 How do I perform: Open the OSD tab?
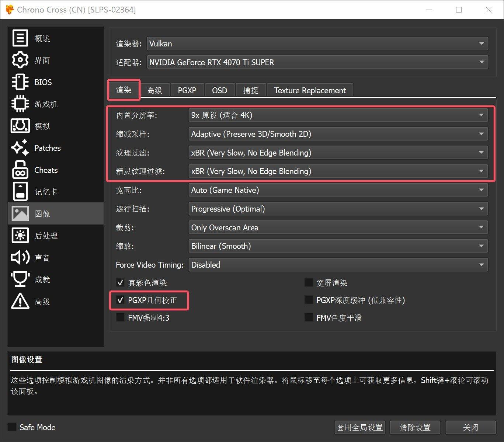[219, 90]
